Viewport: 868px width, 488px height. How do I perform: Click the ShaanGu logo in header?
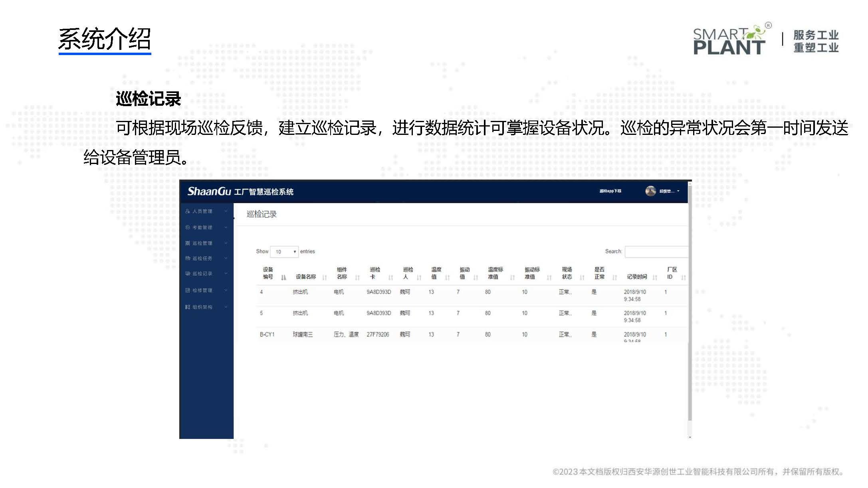[x=209, y=192]
